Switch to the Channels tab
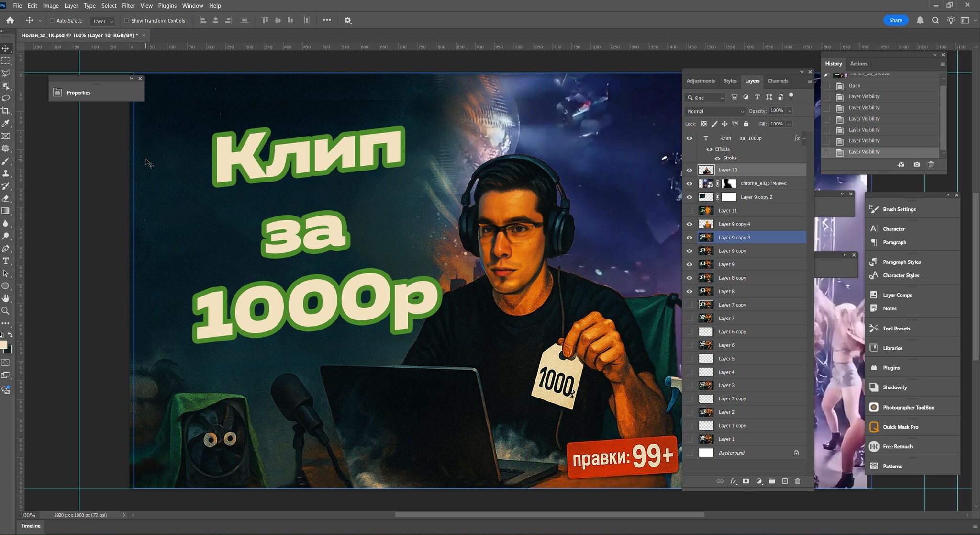980x535 pixels. point(778,81)
